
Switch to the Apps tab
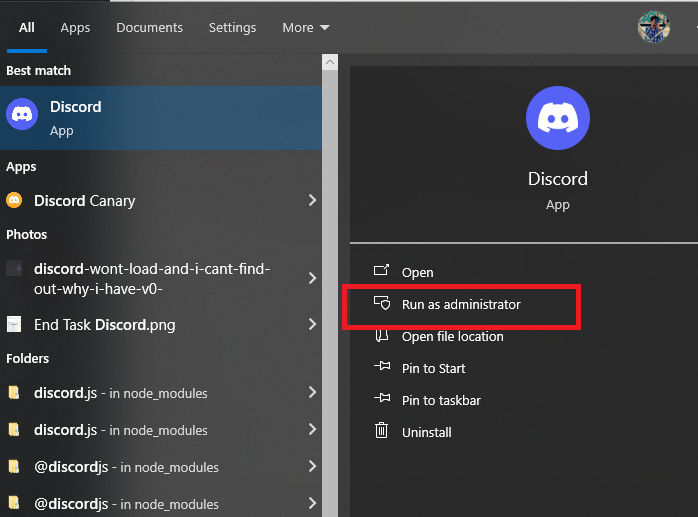click(75, 28)
